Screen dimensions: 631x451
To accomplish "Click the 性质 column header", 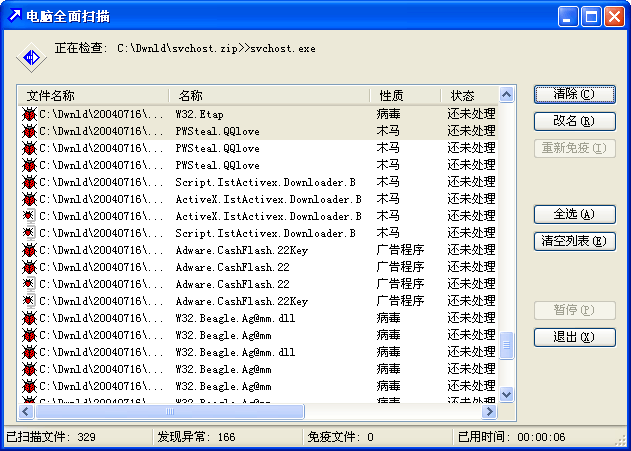I will click(x=404, y=96).
